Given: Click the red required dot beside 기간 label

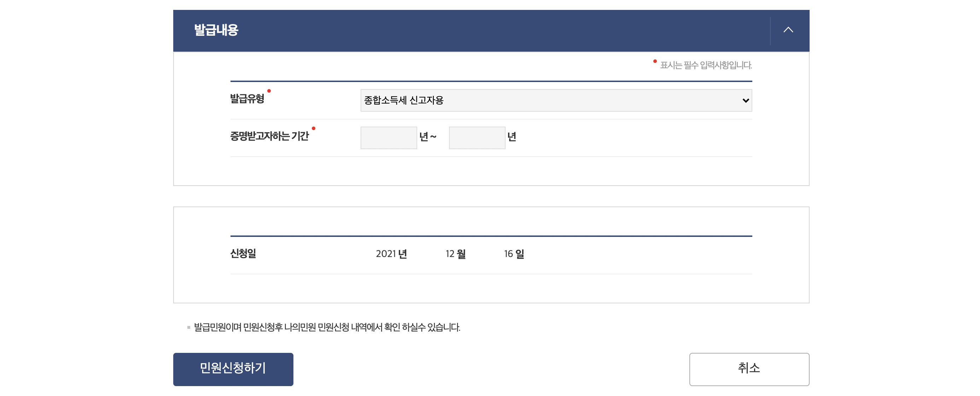Looking at the screenshot, I should (x=314, y=128).
